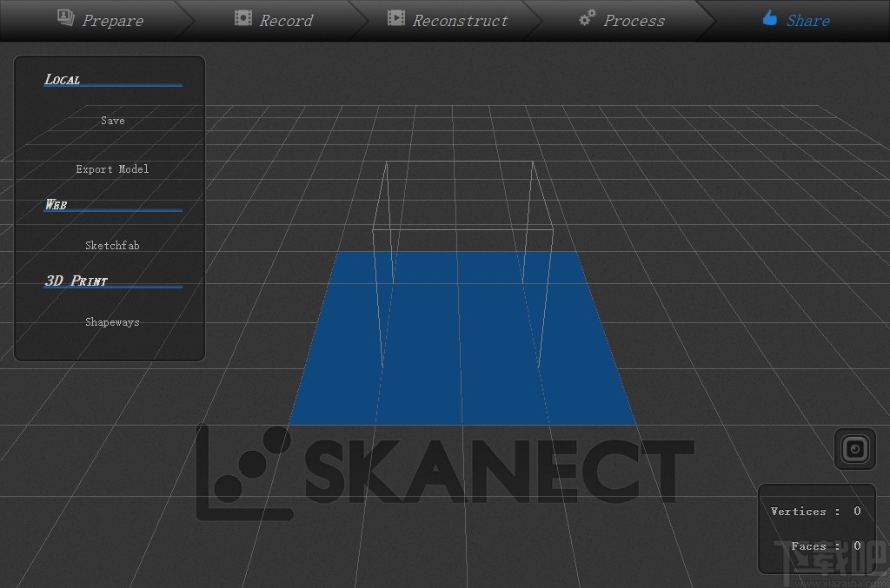The height and width of the screenshot is (588, 890).
Task: Click Export Model
Action: click(x=112, y=168)
